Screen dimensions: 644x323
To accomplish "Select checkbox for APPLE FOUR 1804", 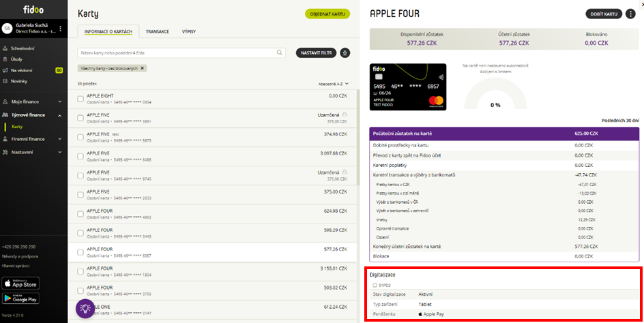I will pyautogui.click(x=80, y=271).
